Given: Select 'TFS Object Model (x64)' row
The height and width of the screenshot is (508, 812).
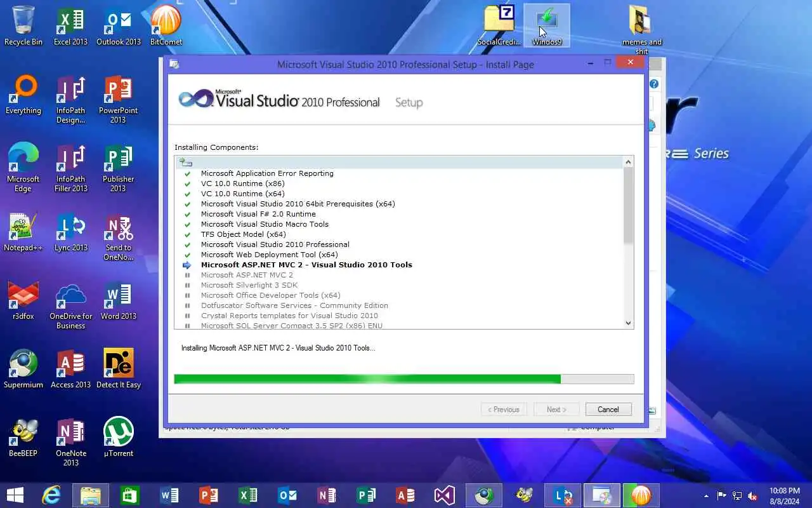Looking at the screenshot, I should (x=244, y=234).
